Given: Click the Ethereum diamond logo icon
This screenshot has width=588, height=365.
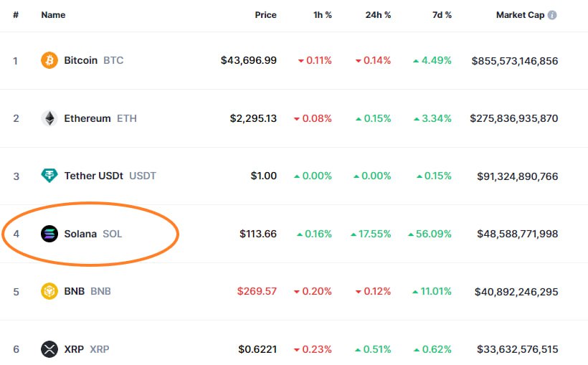Looking at the screenshot, I should (49, 118).
